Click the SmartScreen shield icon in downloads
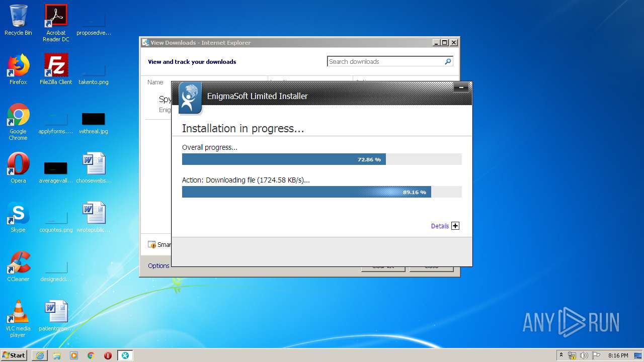The height and width of the screenshot is (362, 644). 152,245
